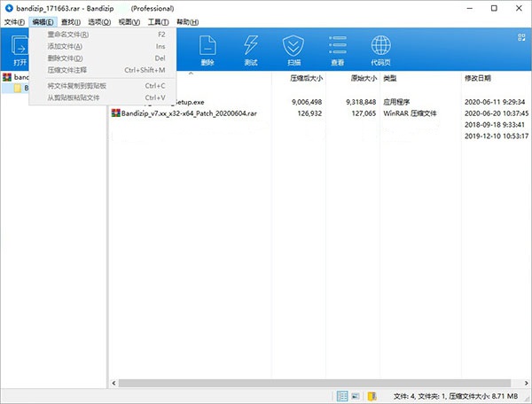This screenshot has width=532, height=404.
Task: Choose 将文件复制到剪贴板 menu entry
Action: point(103,86)
